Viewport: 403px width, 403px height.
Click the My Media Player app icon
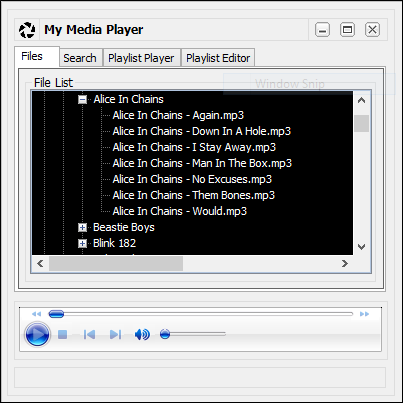click(27, 30)
